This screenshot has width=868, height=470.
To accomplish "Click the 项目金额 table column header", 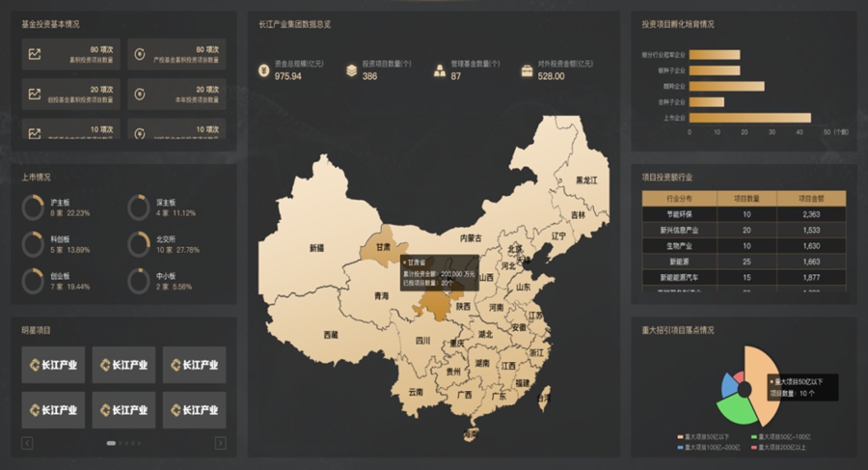I will pos(811,198).
